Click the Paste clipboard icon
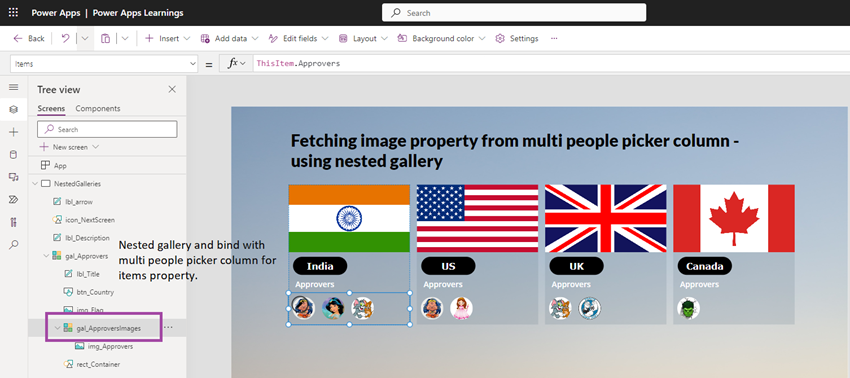 point(106,39)
